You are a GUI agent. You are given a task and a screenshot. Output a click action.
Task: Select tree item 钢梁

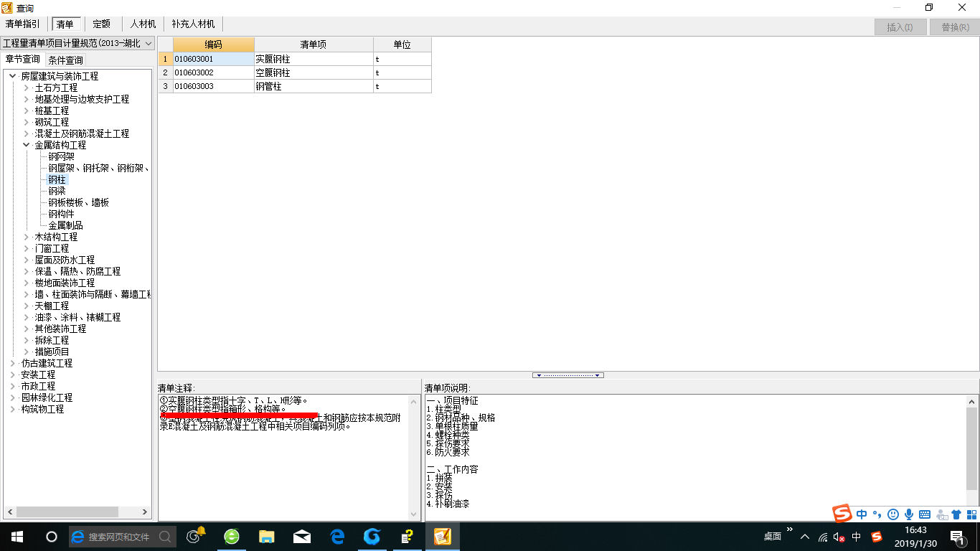click(57, 191)
